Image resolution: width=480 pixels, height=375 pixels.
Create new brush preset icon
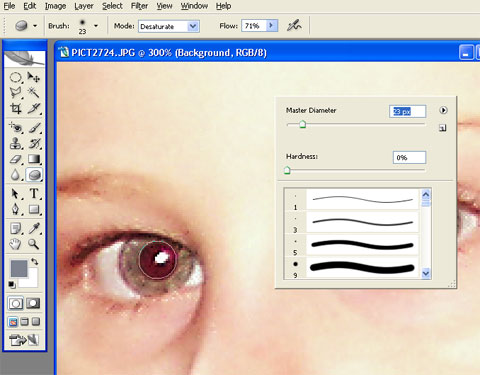[x=443, y=128]
